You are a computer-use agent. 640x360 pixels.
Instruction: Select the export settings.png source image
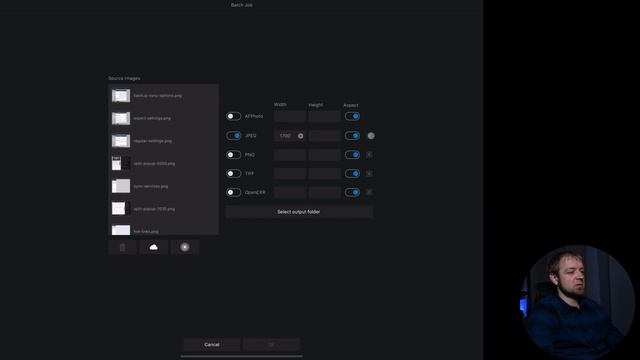[x=163, y=118]
